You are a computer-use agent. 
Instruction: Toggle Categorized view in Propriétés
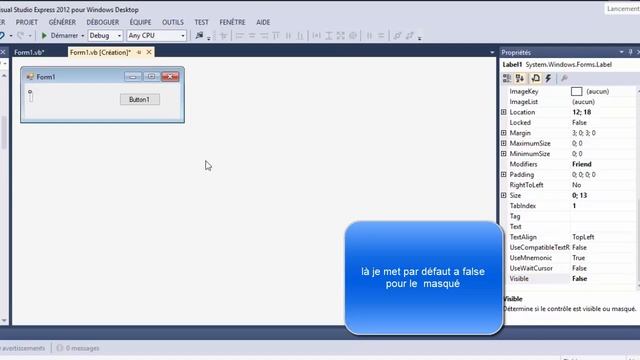coord(507,78)
